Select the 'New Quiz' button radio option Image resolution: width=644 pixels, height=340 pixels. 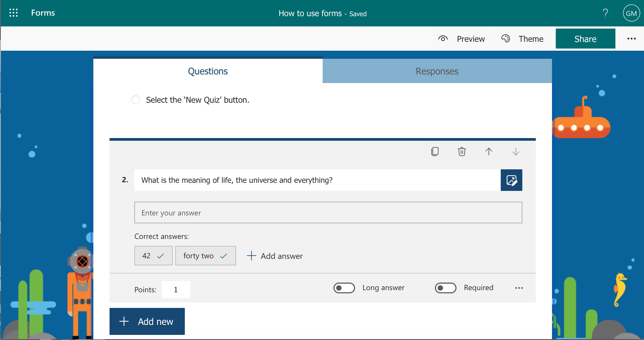135,100
